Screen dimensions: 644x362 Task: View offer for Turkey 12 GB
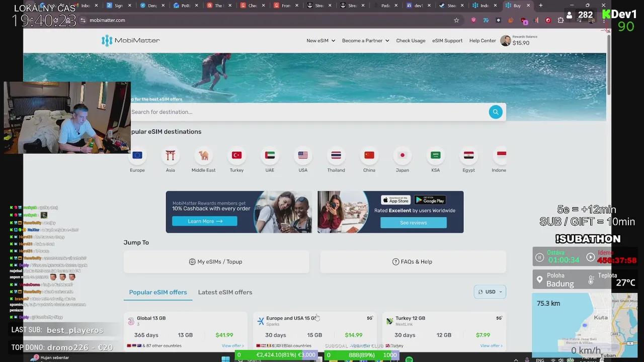pos(491,346)
